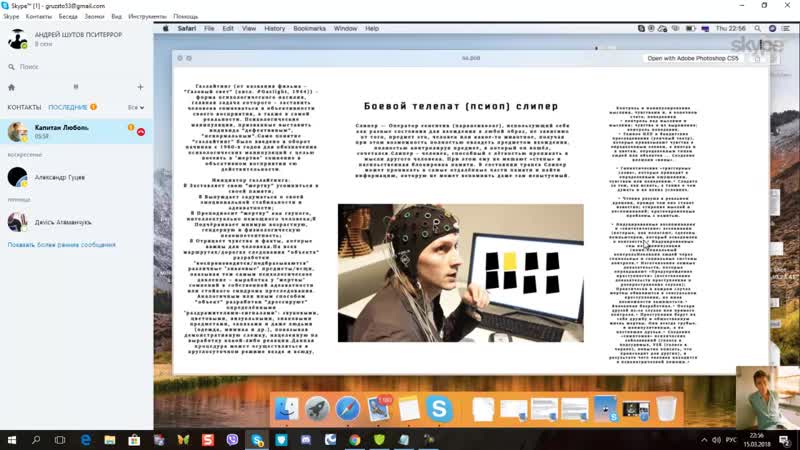Open the Windows Start menu
This screenshot has height=450, width=800.
click(11, 440)
